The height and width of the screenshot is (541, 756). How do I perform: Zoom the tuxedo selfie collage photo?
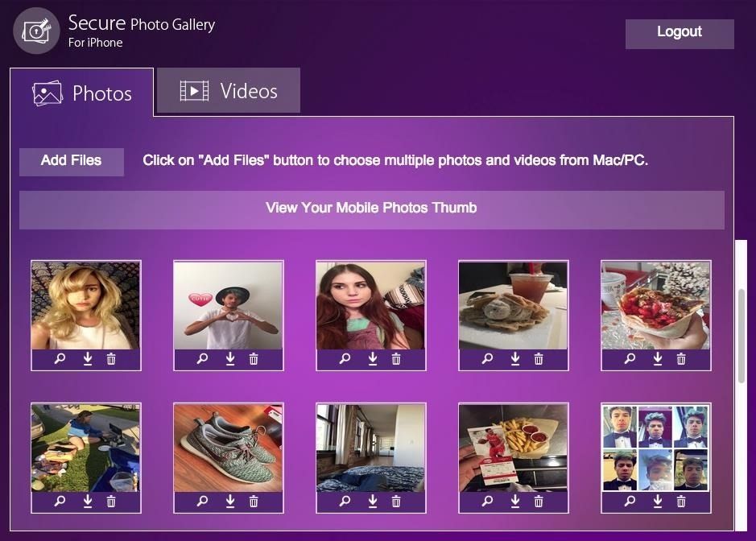(630, 502)
